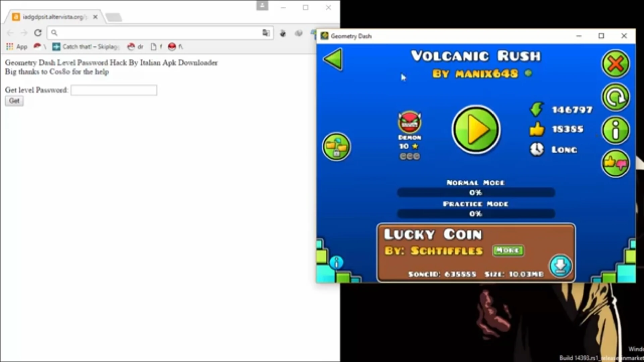Screen dimensions: 644x362
Task: Open the like/dislike rating toggle
Action: coord(615,163)
